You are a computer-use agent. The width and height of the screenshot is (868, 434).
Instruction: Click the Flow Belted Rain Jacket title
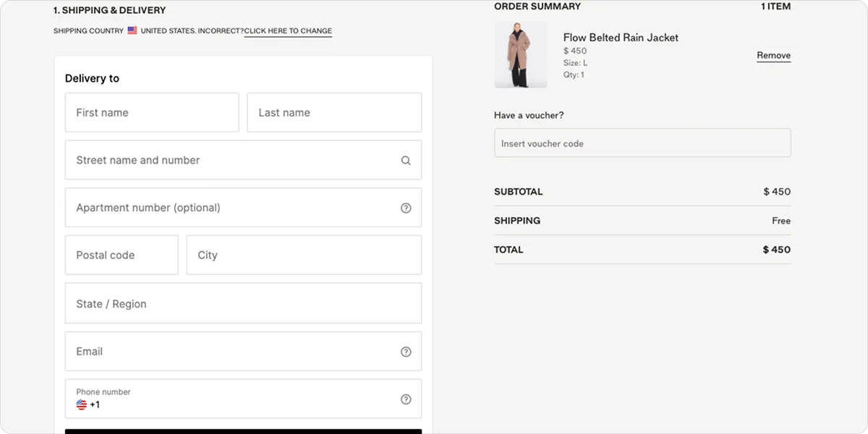pyautogui.click(x=621, y=38)
